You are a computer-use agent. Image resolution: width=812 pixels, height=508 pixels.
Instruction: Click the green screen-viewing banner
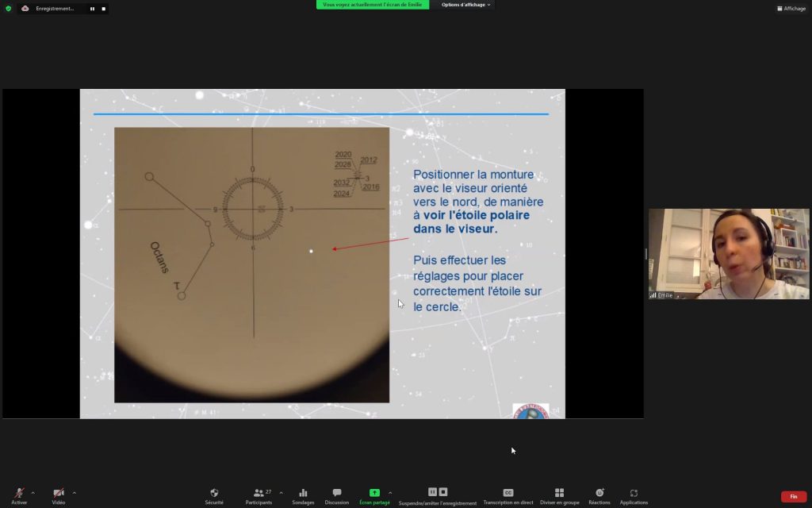click(373, 5)
